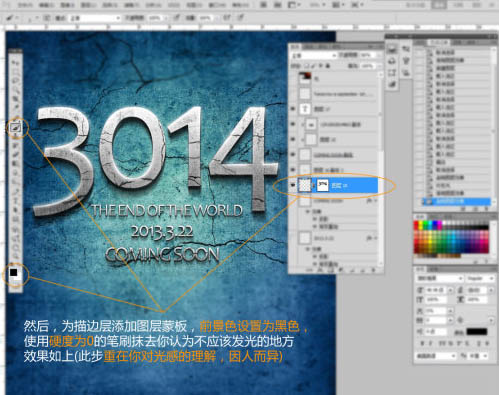Click the fx badge on the 2013.3.22 layer
The height and width of the screenshot is (395, 499).
coord(369,238)
